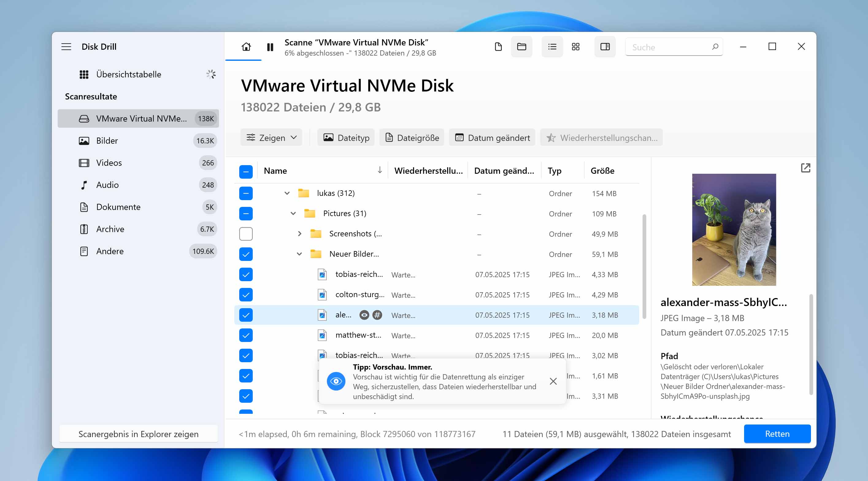The height and width of the screenshot is (481, 868).
Task: Uncheck the ale... file checkbox
Action: 246,315
